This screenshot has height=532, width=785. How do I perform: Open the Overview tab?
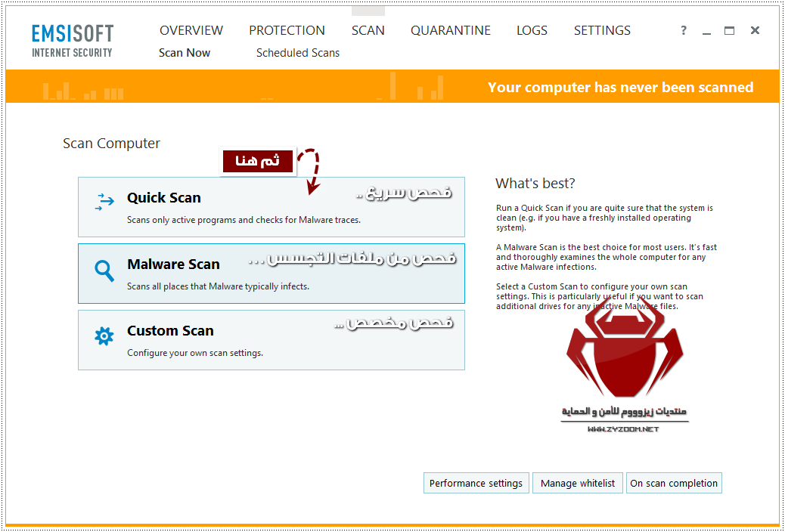[x=191, y=30]
